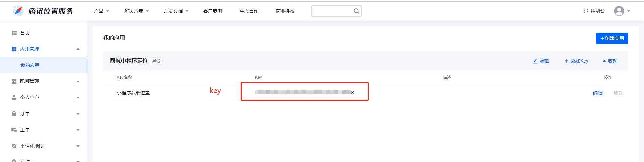Click the Key名称 column header

(x=124, y=77)
